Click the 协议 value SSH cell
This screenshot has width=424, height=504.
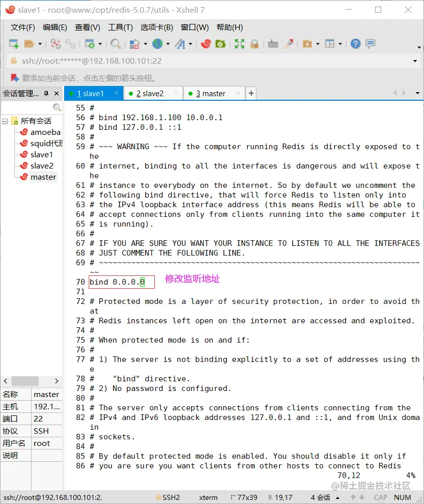pyautogui.click(x=47, y=431)
